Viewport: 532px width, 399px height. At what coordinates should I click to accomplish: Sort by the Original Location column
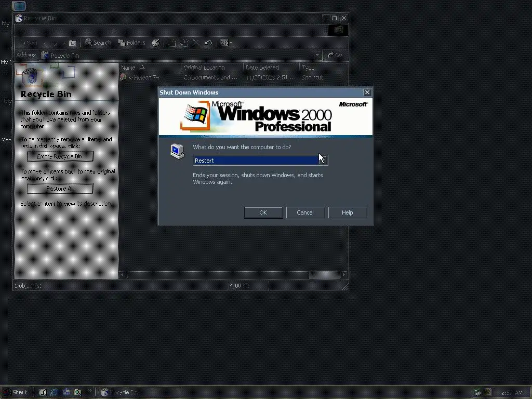(x=212, y=68)
